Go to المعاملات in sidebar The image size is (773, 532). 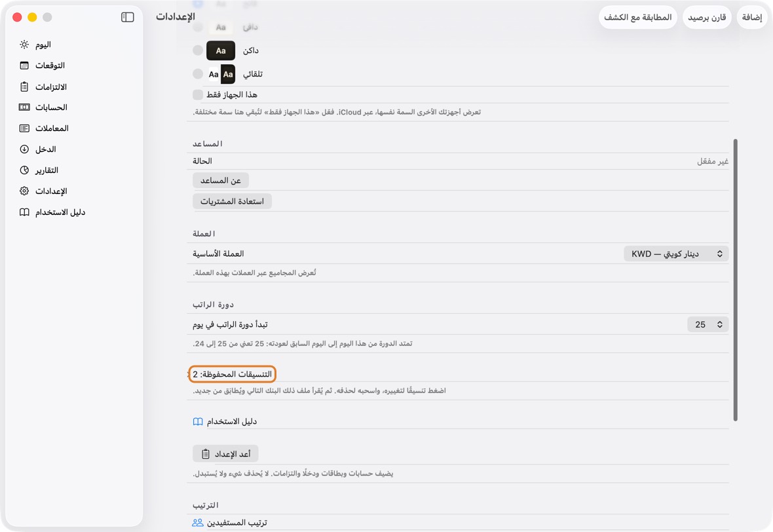coord(52,128)
